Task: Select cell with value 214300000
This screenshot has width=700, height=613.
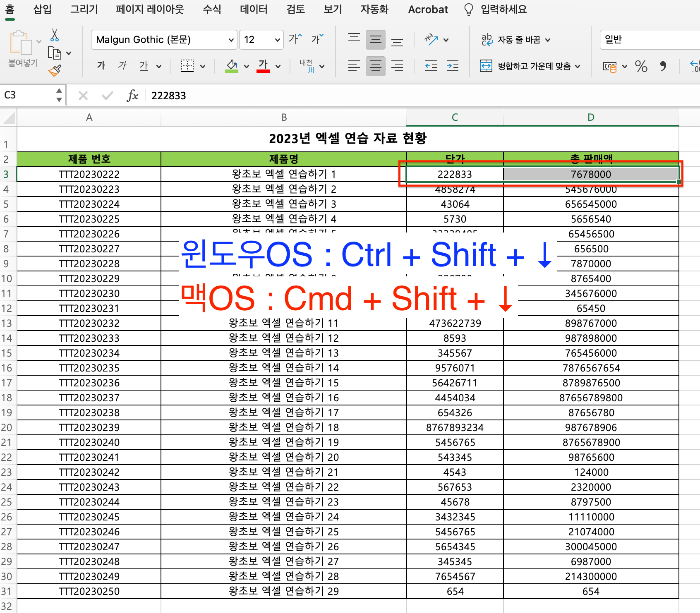Action: [591, 576]
